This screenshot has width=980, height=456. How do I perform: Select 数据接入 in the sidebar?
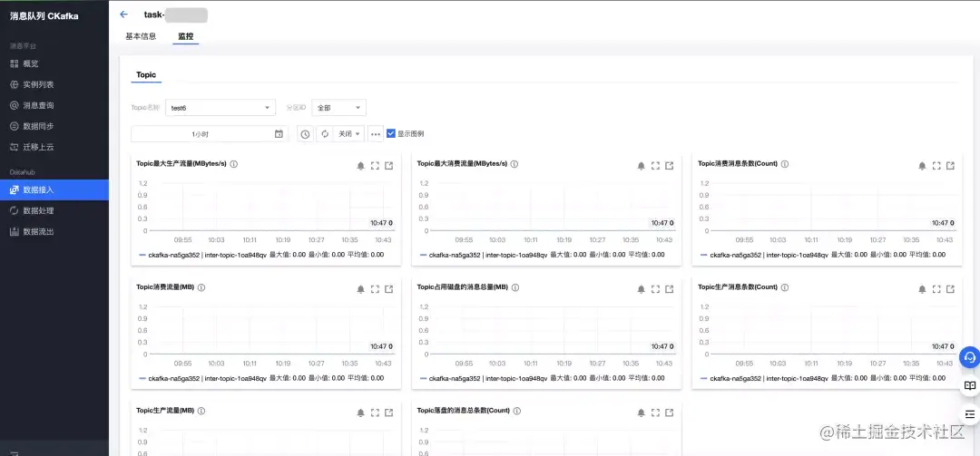point(54,189)
